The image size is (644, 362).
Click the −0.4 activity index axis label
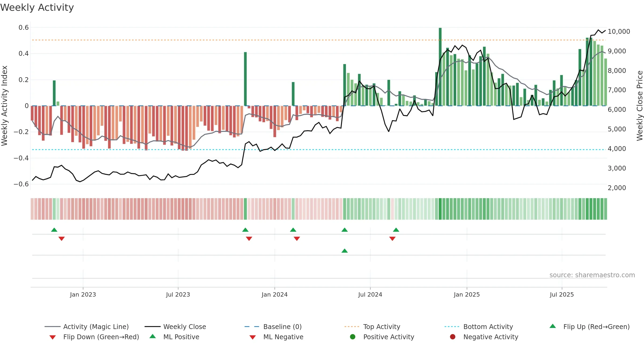[21, 158]
